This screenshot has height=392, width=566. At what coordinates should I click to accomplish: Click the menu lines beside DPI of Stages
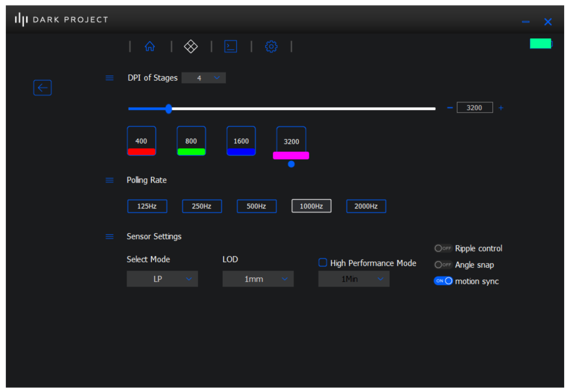coord(109,78)
